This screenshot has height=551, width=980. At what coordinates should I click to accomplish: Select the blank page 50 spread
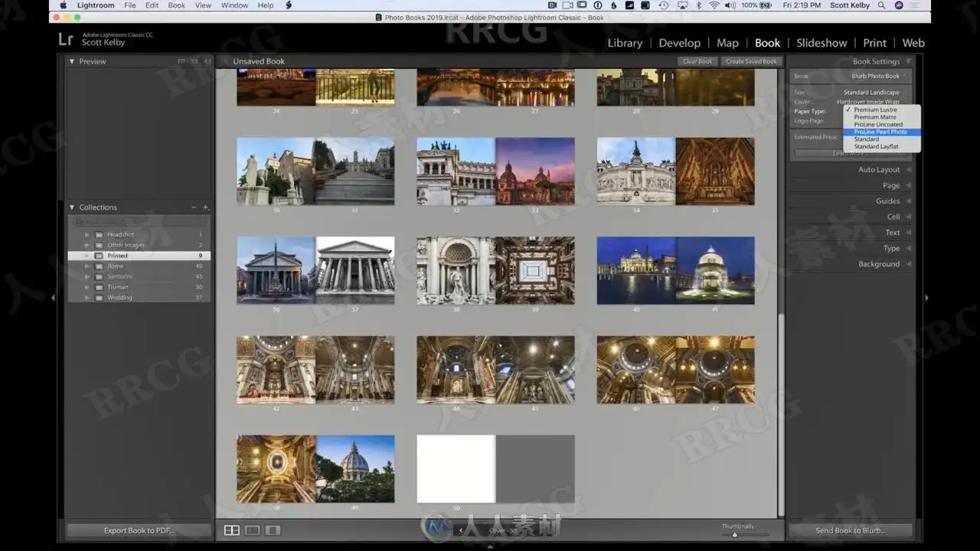(x=495, y=469)
